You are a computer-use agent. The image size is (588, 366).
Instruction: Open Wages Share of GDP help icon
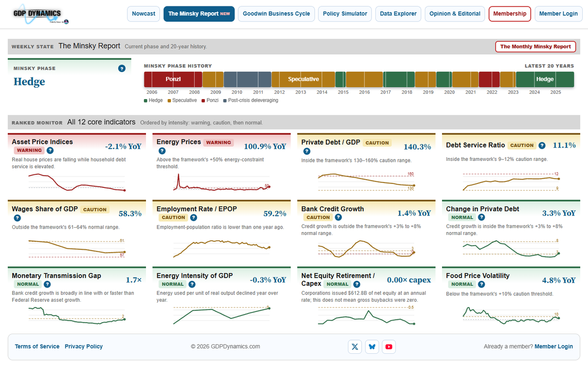[x=17, y=218]
